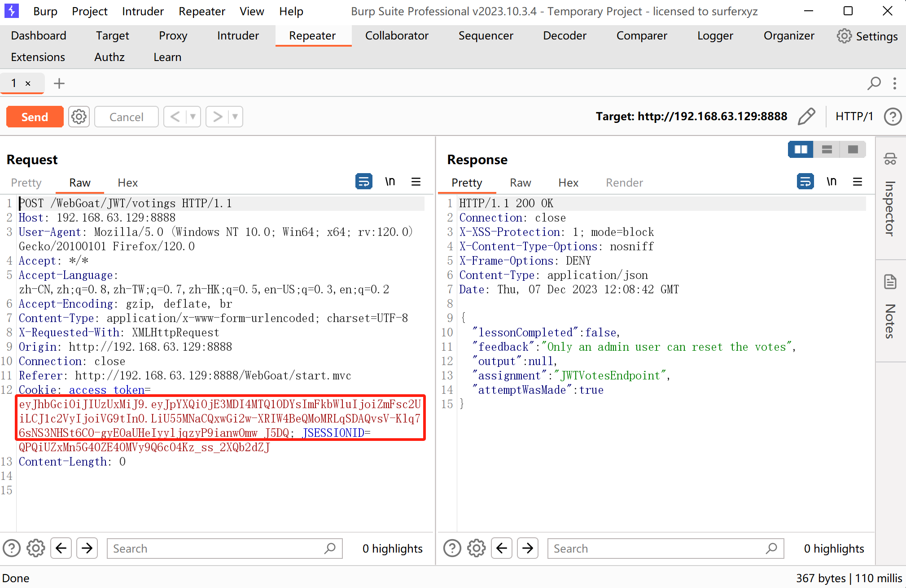The width and height of the screenshot is (906, 588).
Task: Click the Burp Suite logo icon
Action: pyautogui.click(x=11, y=11)
